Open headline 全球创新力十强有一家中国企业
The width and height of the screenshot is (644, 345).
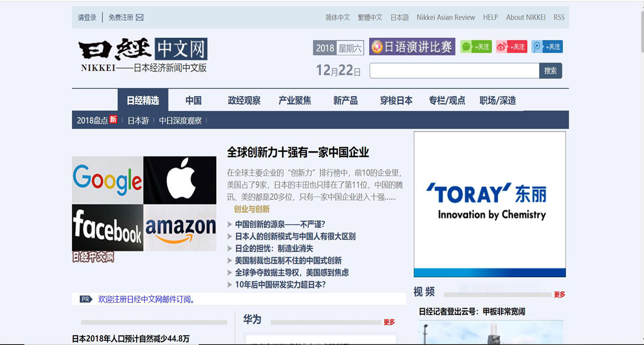pyautogui.click(x=298, y=152)
